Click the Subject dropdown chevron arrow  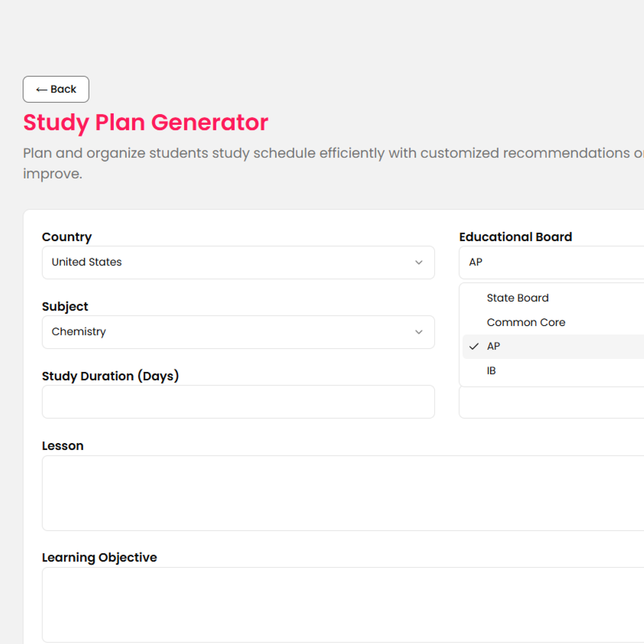tap(419, 332)
